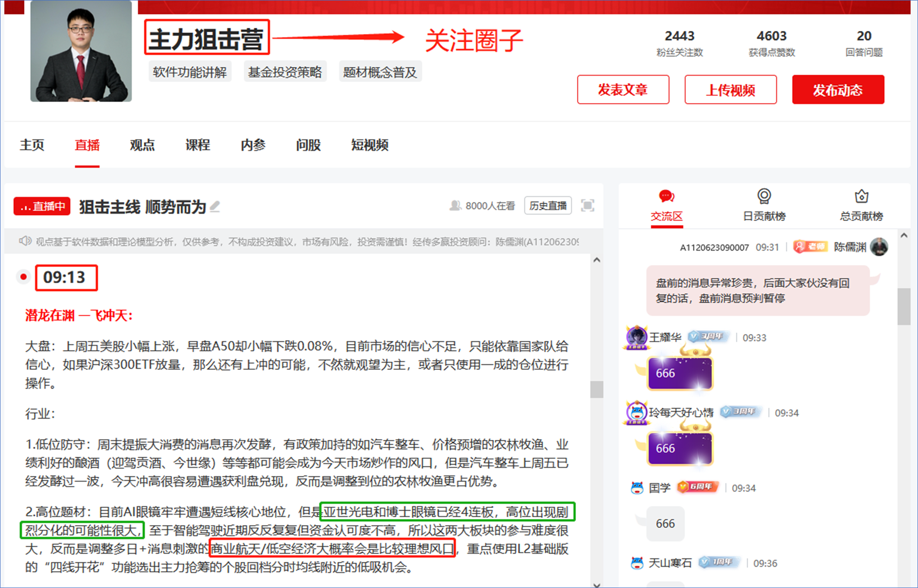
Task: Click the 老师 badge next to 陈儒渊
Action: pyautogui.click(x=810, y=247)
